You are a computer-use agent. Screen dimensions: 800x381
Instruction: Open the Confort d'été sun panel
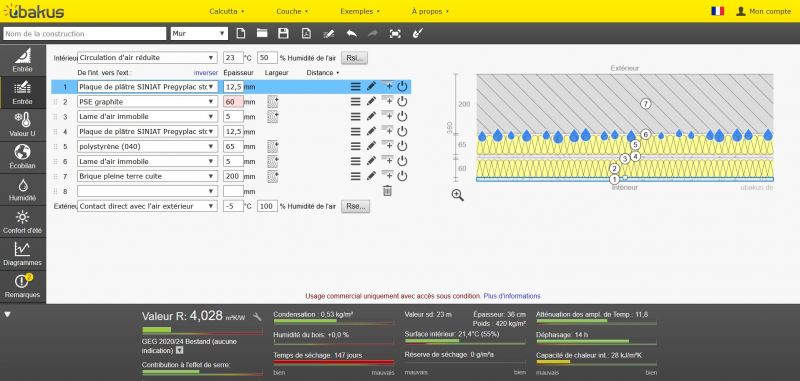pos(22,221)
